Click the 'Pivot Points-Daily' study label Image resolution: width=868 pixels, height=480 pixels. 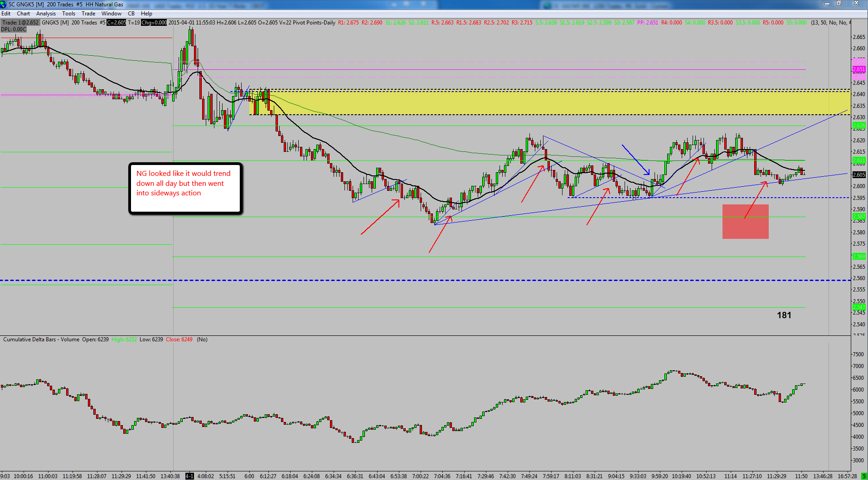314,23
